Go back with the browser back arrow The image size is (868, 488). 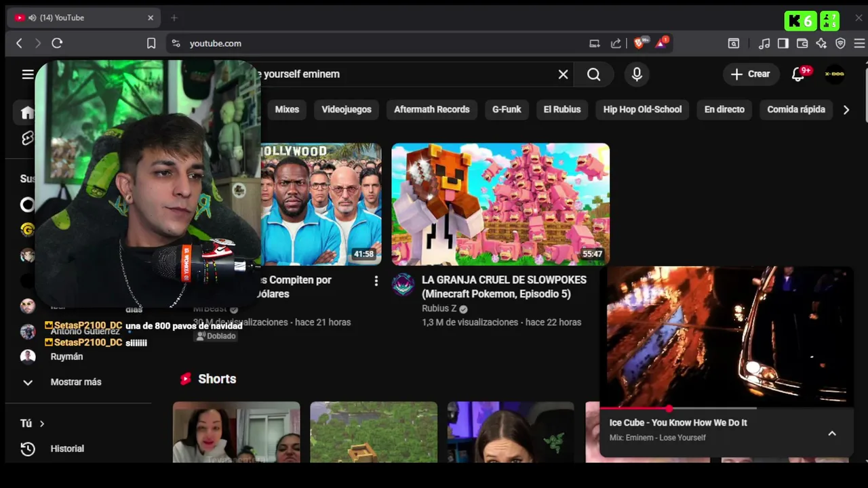tap(19, 43)
